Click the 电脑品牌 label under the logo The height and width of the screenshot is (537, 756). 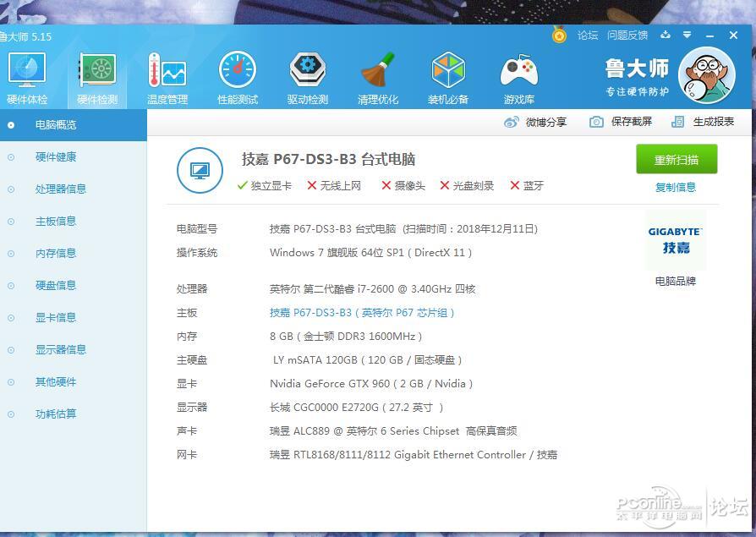pos(676,281)
